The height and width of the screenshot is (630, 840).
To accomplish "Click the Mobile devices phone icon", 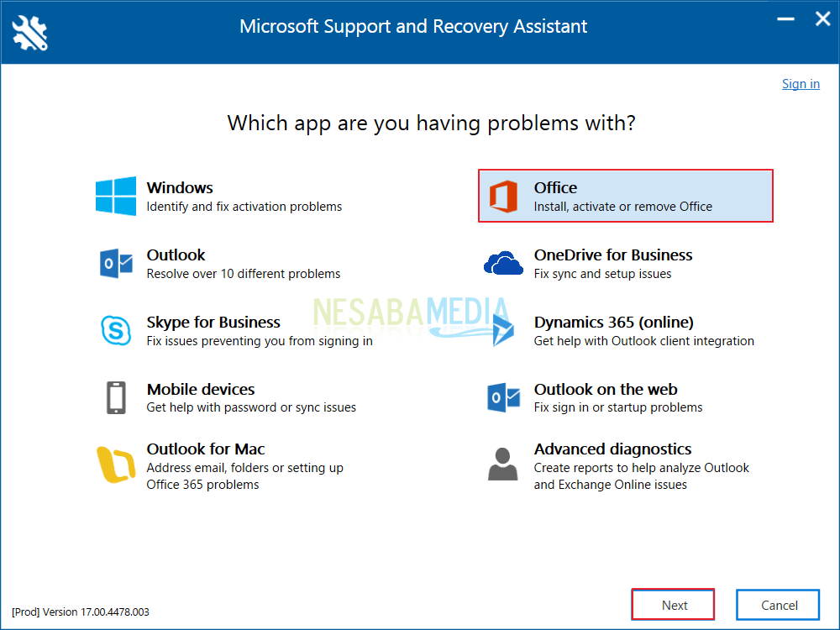I will click(x=116, y=397).
